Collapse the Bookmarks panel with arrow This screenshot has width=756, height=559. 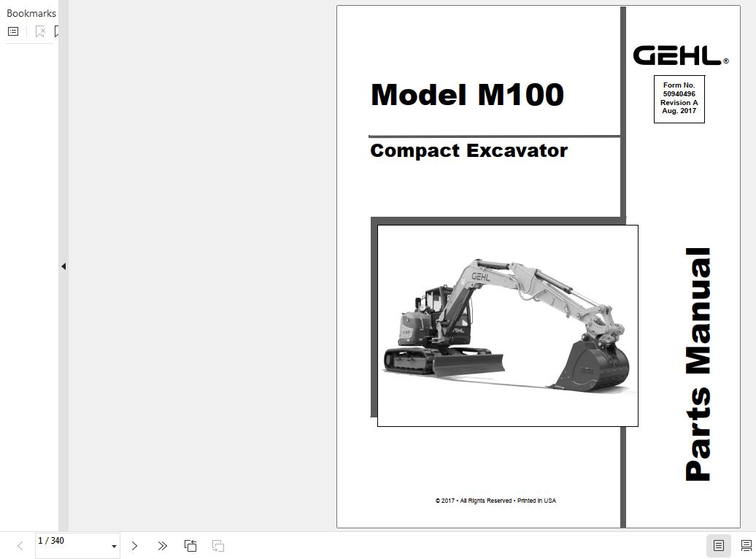point(63,266)
